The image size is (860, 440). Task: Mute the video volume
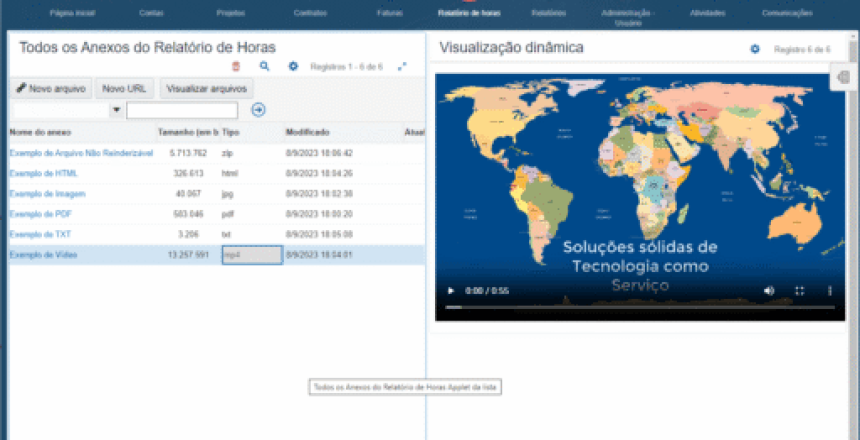(x=769, y=291)
